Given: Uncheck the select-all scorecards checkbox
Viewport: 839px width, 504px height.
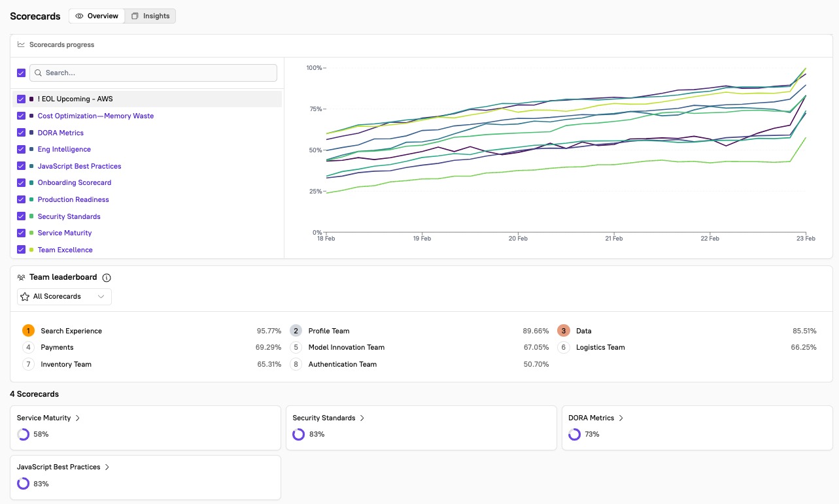Looking at the screenshot, I should coord(21,73).
